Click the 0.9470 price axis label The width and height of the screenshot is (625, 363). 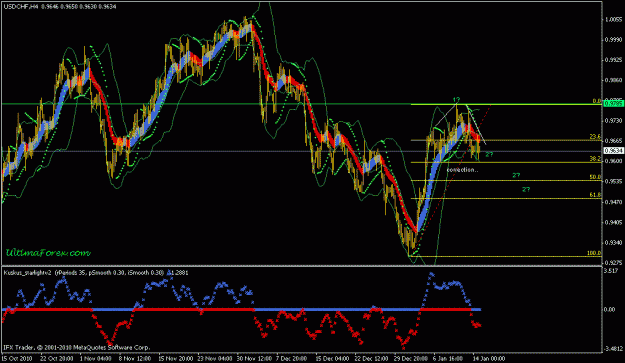[x=614, y=202]
